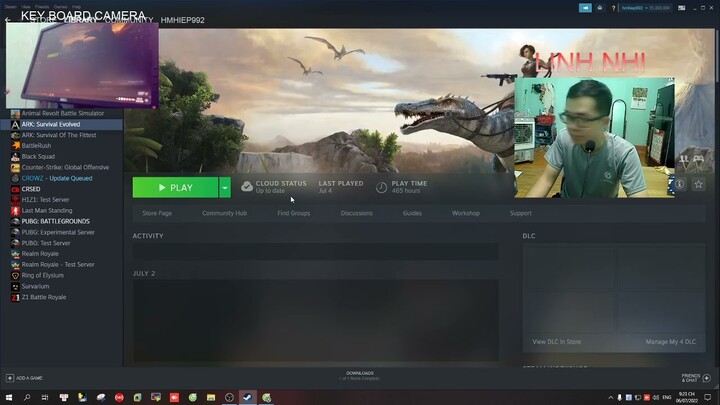The width and height of the screenshot is (720, 405).
Task: Select PUBG: Test Server
Action: pos(46,243)
